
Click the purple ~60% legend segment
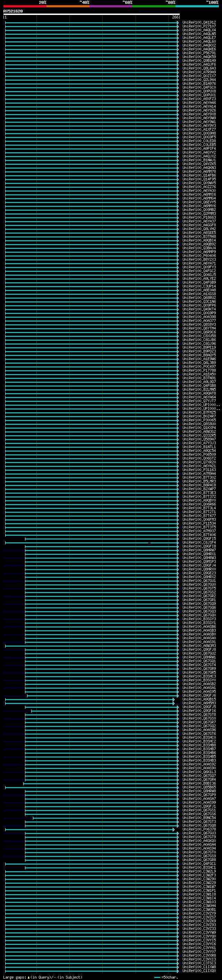coord(111,6)
